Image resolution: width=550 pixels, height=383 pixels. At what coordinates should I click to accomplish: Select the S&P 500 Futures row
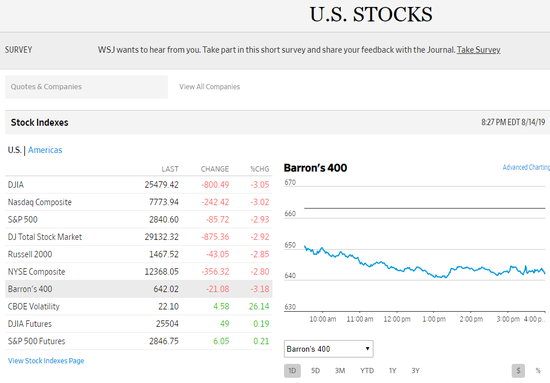[x=139, y=341]
